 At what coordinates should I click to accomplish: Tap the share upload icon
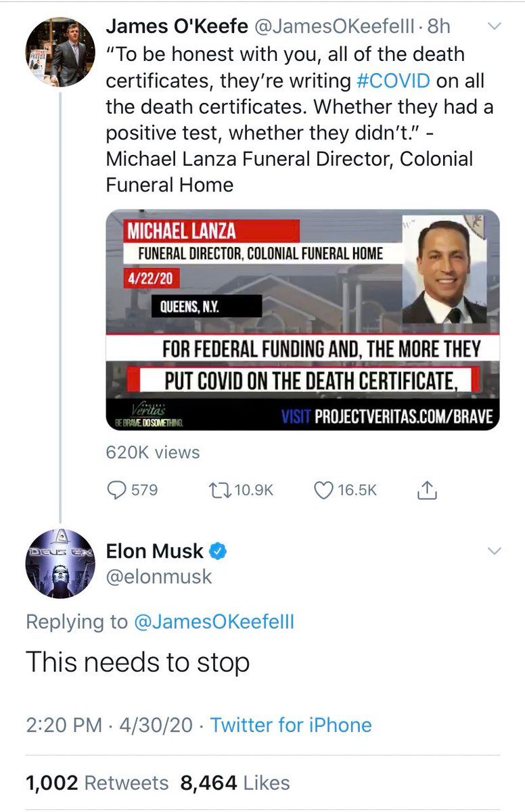click(x=428, y=489)
